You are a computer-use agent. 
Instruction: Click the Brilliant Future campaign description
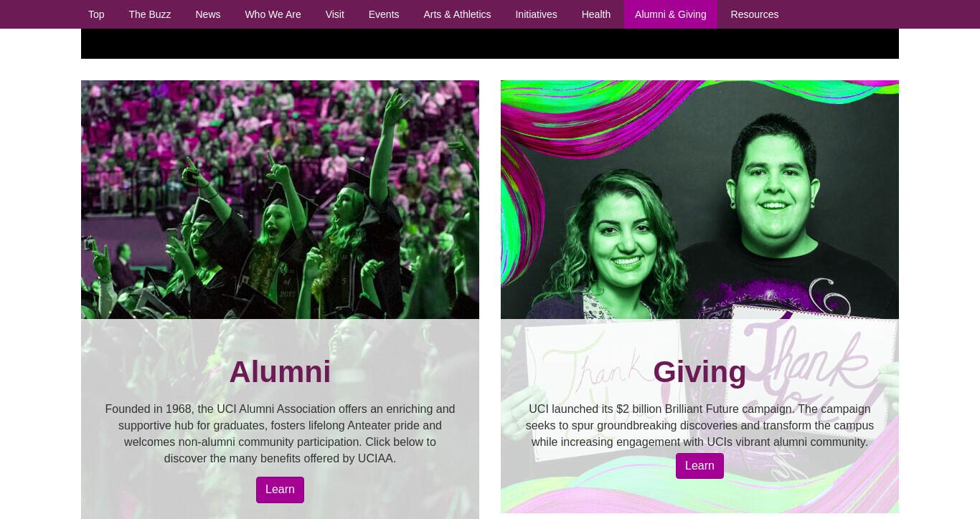(x=699, y=425)
